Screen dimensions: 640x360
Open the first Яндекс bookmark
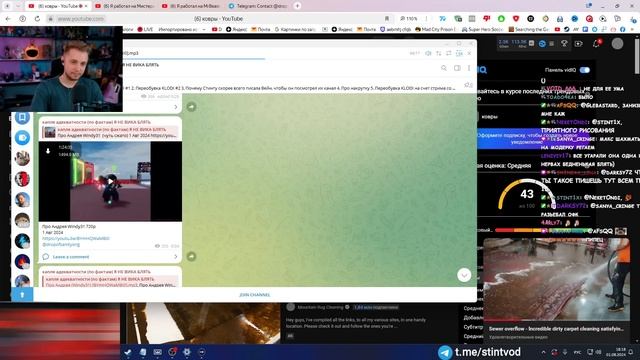click(236, 29)
